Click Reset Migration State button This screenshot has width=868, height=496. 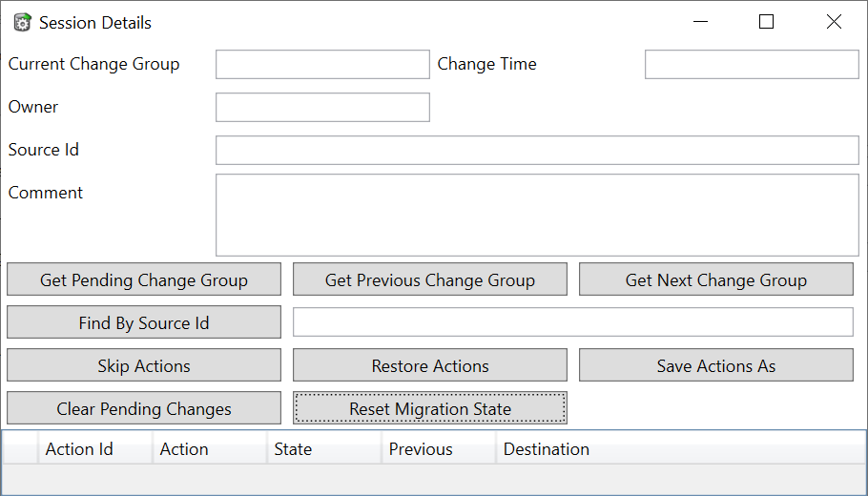tap(430, 408)
